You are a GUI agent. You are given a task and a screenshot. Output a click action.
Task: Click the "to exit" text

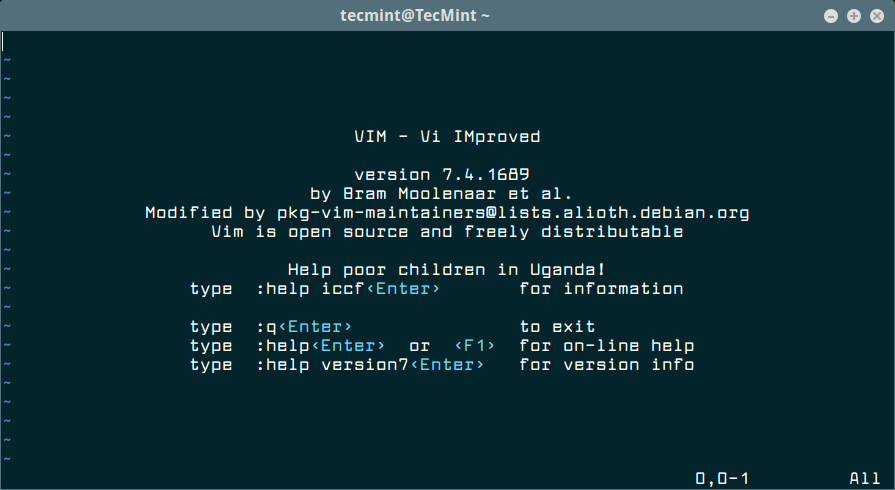557,327
